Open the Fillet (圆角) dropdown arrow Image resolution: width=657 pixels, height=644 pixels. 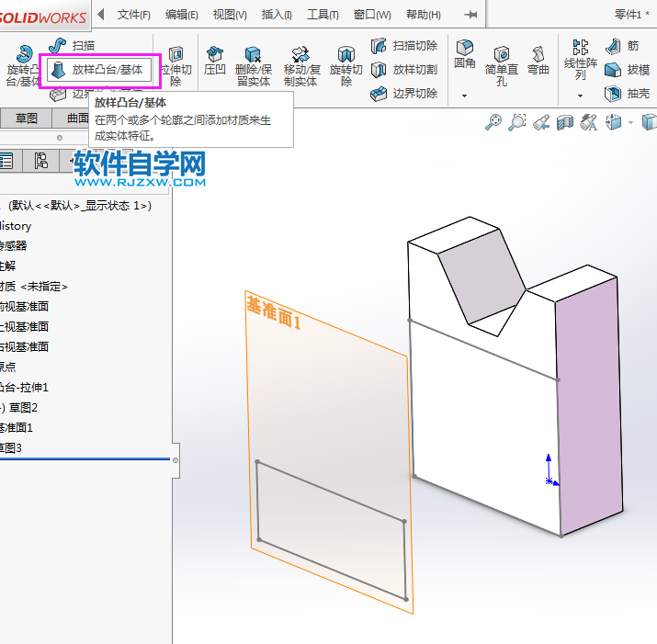click(464, 96)
